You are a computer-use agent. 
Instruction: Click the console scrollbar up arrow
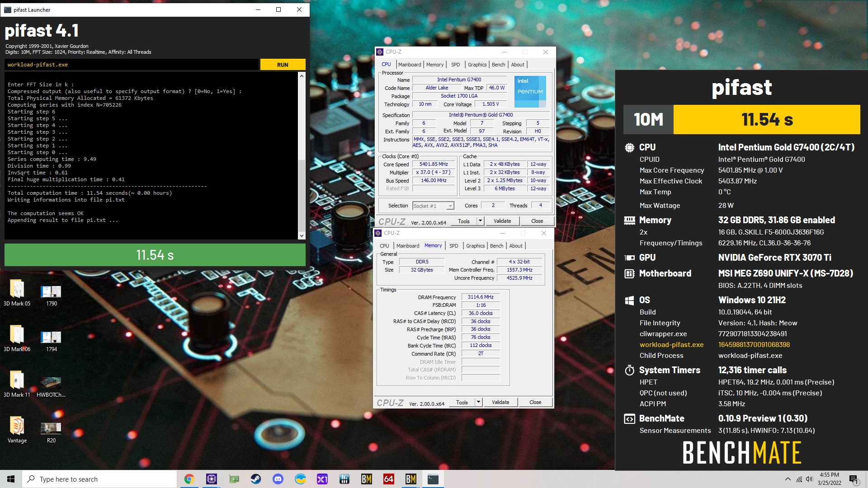click(302, 76)
